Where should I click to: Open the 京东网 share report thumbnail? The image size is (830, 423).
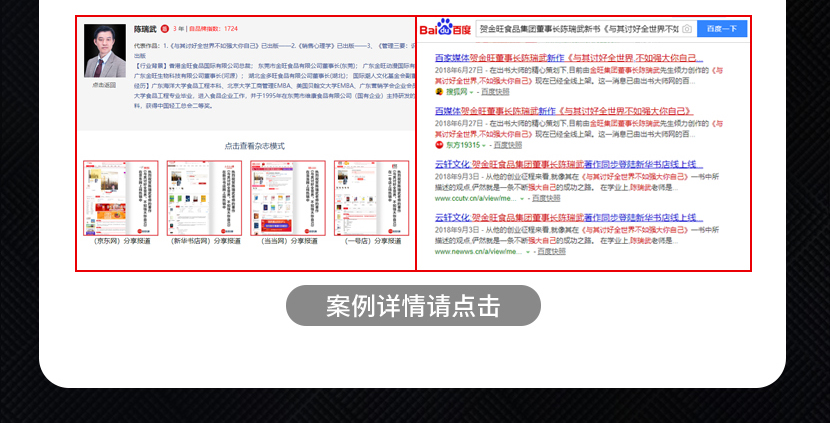pyautogui.click(x=106, y=198)
